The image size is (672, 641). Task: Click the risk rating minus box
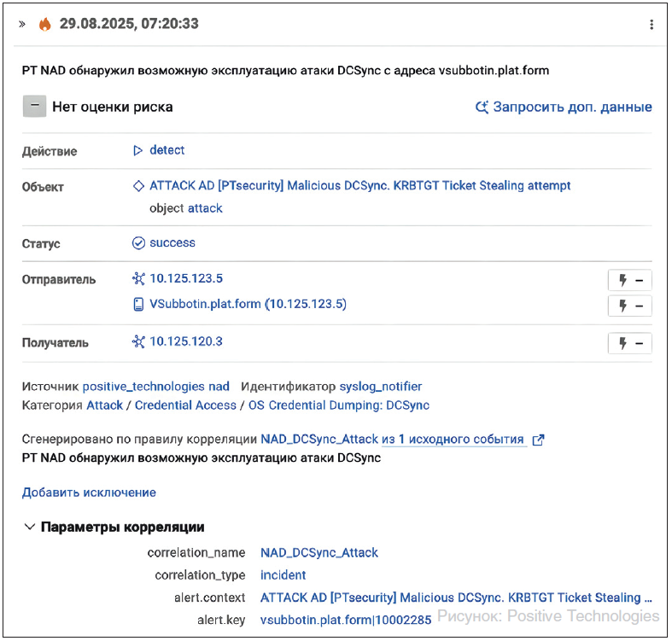pos(34,107)
